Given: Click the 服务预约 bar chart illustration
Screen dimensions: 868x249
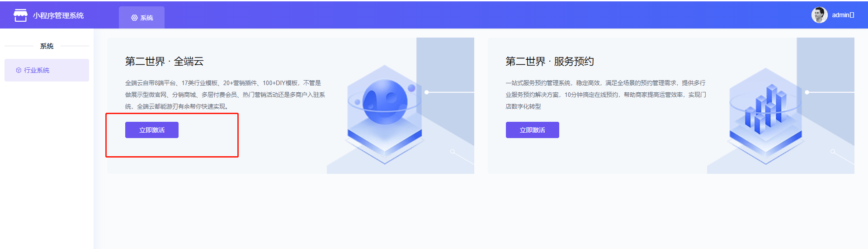Looking at the screenshot, I should [x=765, y=115].
